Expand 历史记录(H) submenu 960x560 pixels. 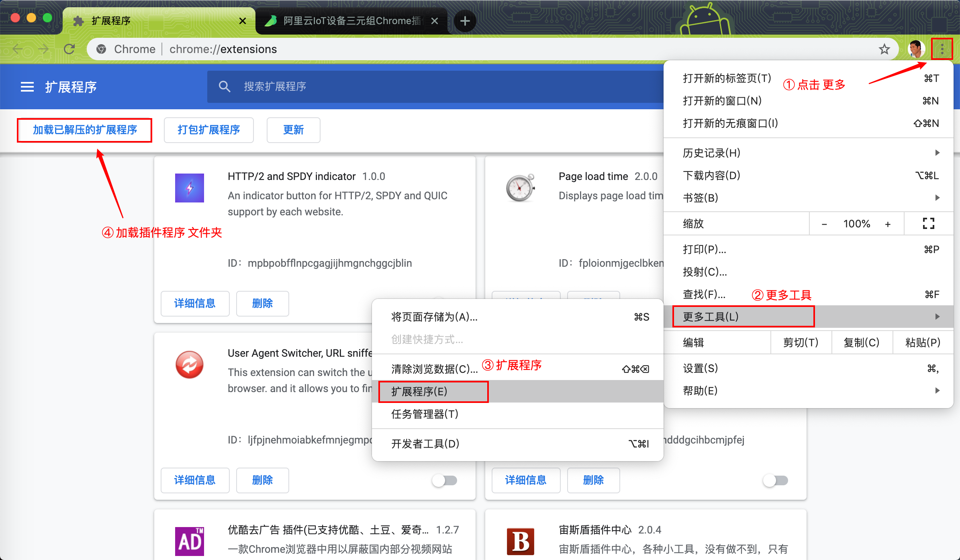tap(809, 153)
